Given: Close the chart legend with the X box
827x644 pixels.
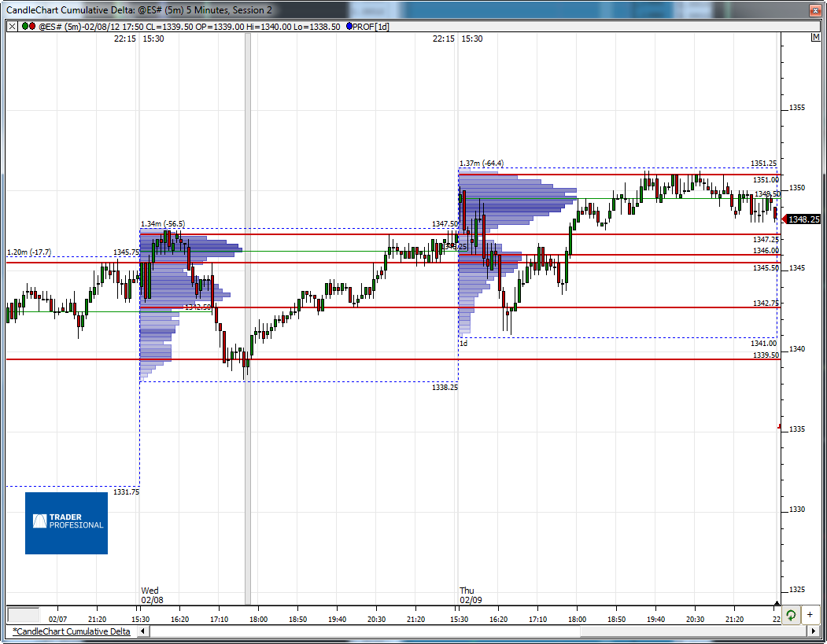Looking at the screenshot, I should 12,27.
